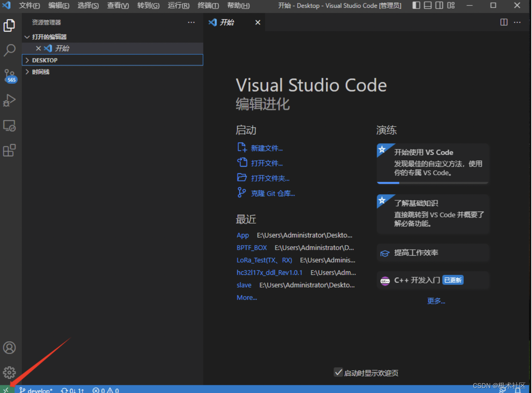
Task: Open 了解基础知识 walkthrough card
Action: pos(433,214)
